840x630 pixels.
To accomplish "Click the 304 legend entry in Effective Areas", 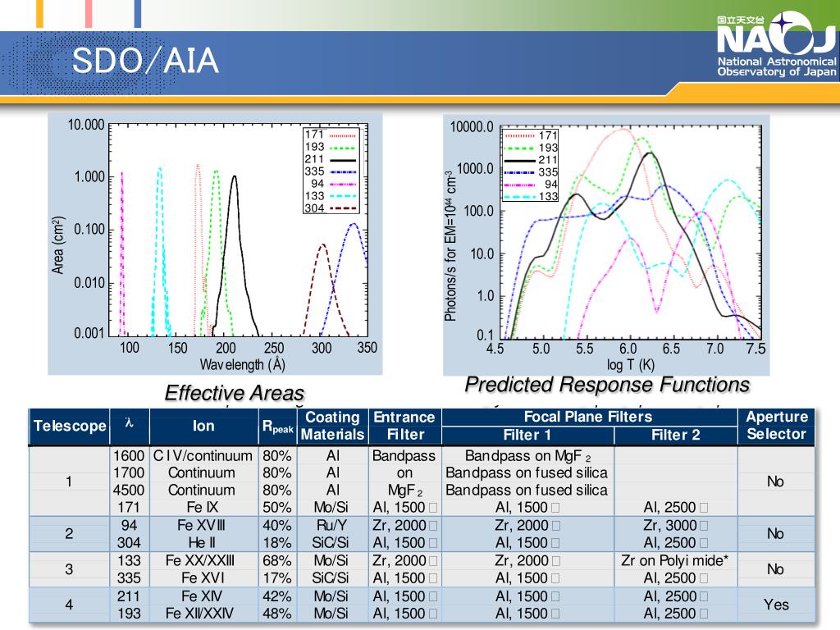I will [x=330, y=208].
